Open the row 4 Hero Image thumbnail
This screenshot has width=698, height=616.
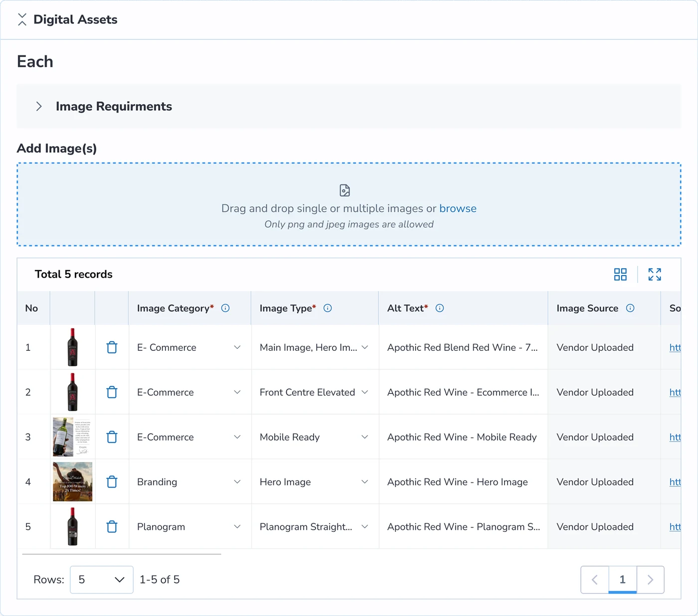click(x=73, y=482)
